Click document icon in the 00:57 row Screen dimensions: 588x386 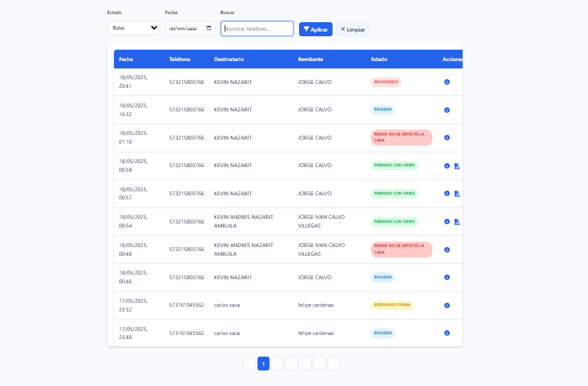click(x=457, y=193)
